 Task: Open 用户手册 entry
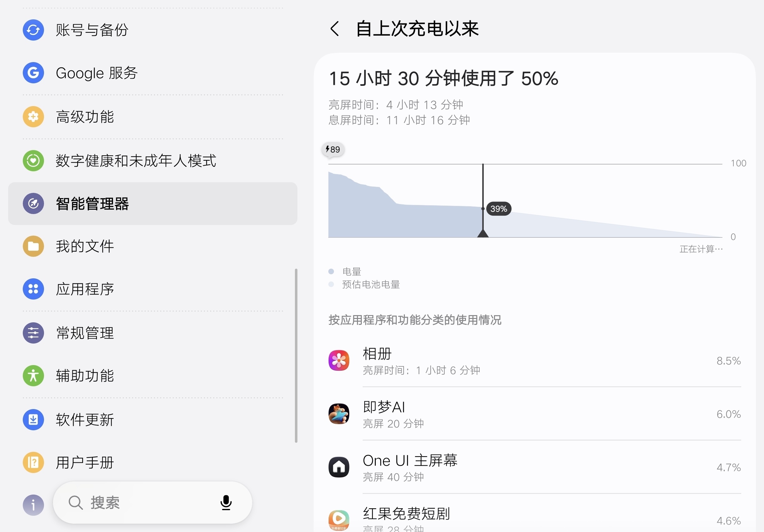tap(153, 462)
